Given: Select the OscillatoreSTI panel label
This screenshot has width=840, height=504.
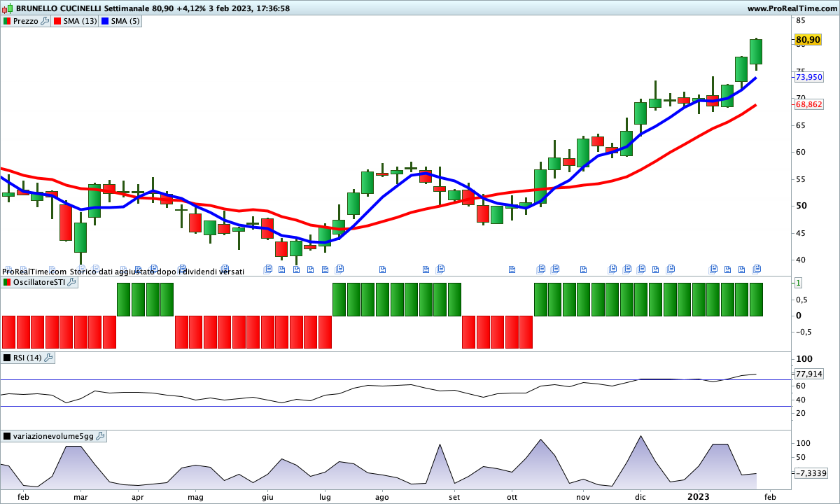Looking at the screenshot, I should point(38,282).
